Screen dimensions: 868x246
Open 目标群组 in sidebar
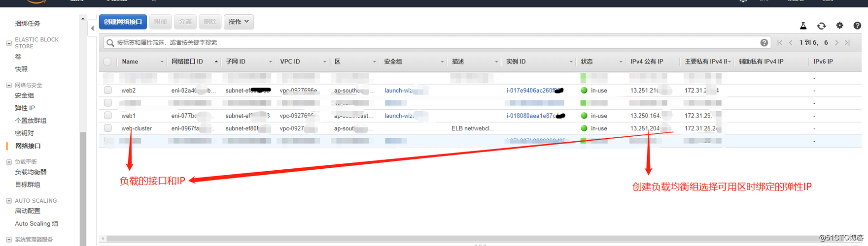tap(28, 185)
